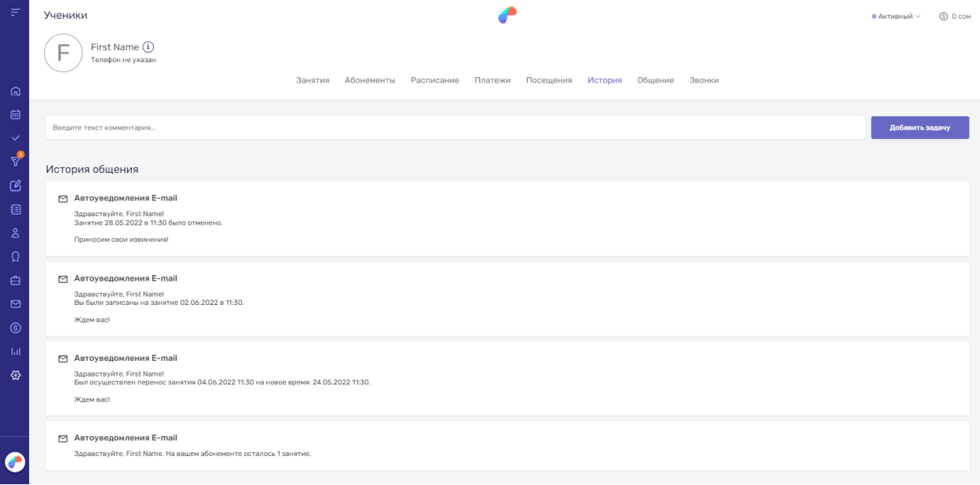
Task: Switch to the Абонементы tab
Action: [x=370, y=80]
